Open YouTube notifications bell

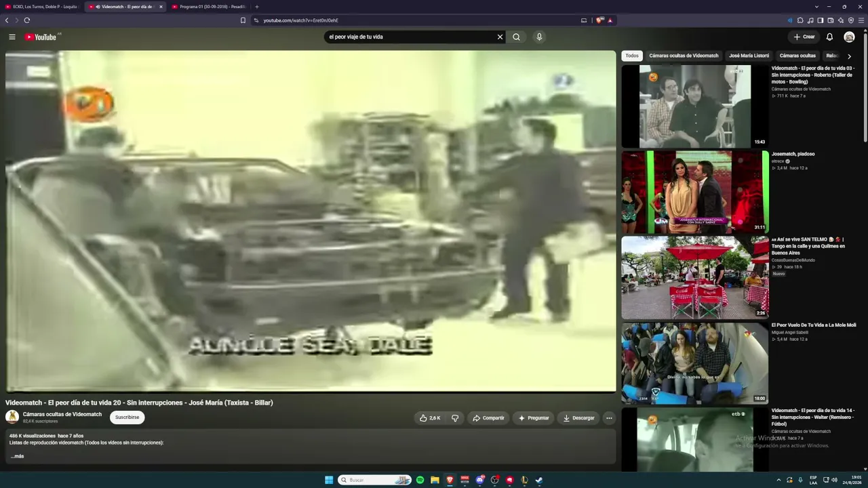pos(829,37)
